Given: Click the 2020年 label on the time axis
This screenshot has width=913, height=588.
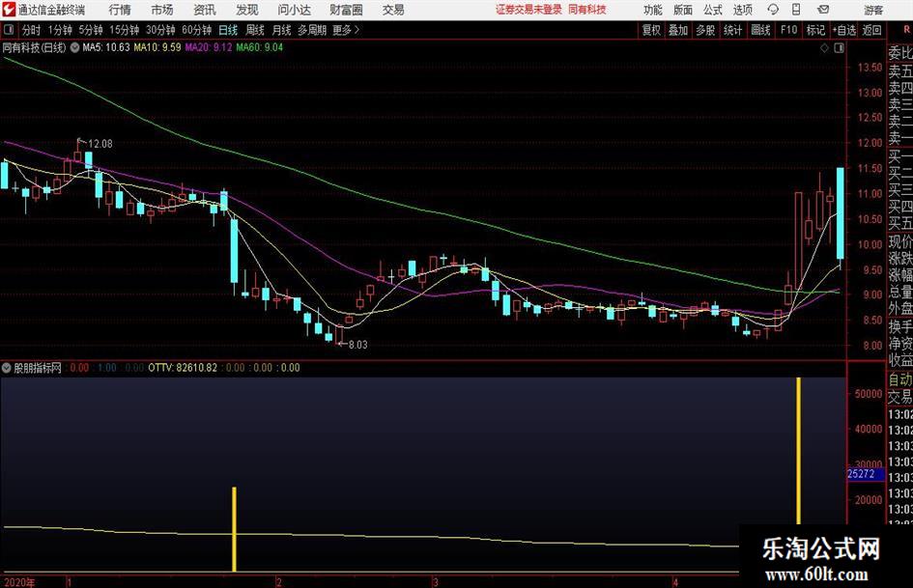Looking at the screenshot, I should point(19,582).
